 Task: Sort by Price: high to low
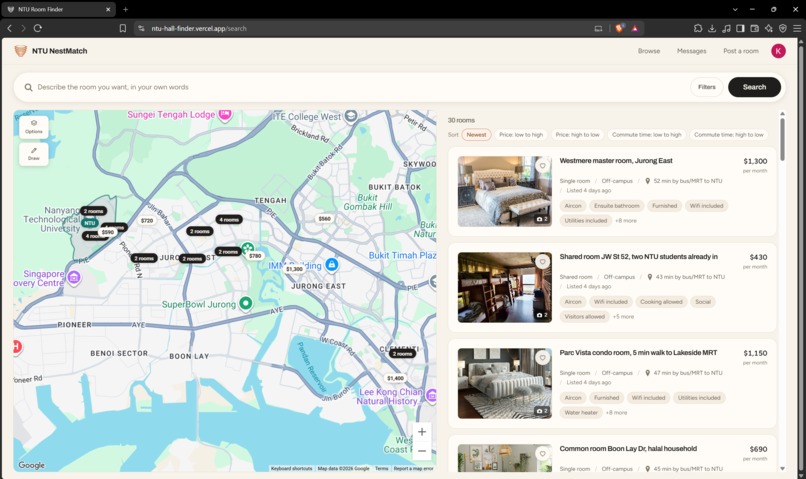pyautogui.click(x=577, y=135)
